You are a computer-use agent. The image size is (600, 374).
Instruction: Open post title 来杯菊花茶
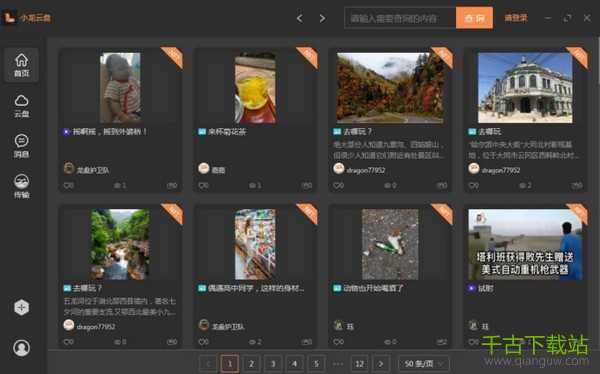(227, 132)
